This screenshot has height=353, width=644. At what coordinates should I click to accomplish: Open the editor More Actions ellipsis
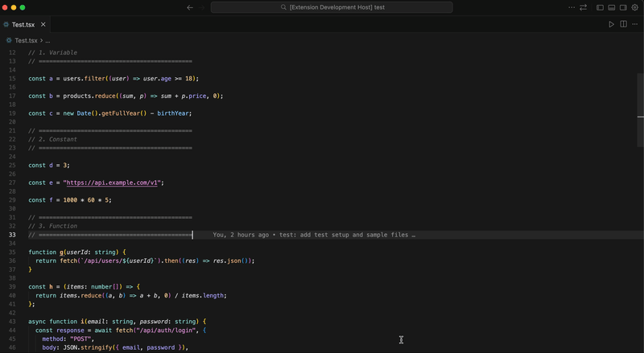click(635, 24)
